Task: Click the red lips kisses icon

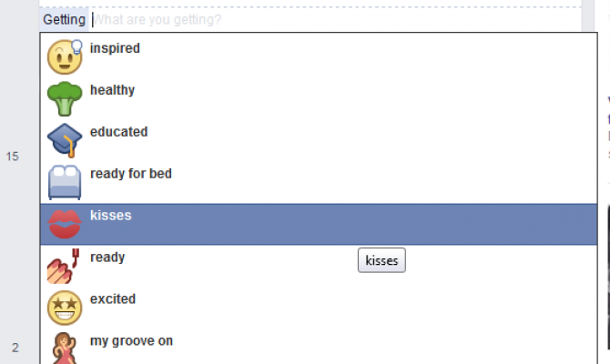Action: click(65, 224)
